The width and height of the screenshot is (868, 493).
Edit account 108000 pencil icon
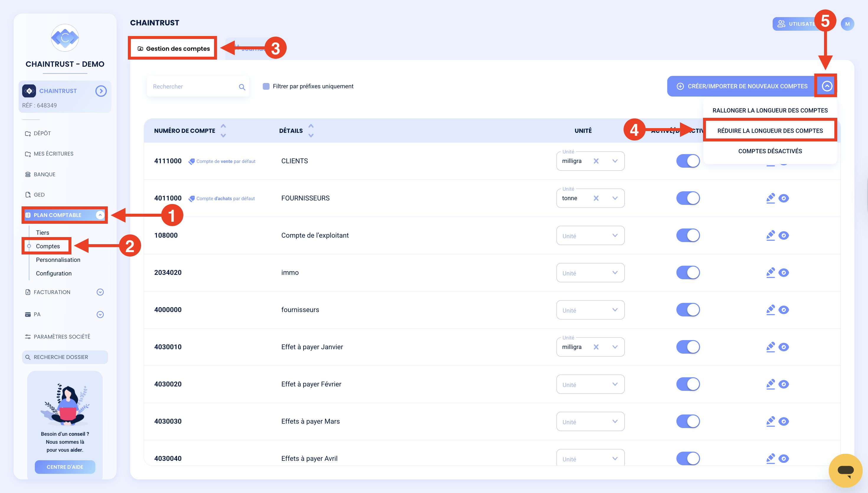pos(771,235)
